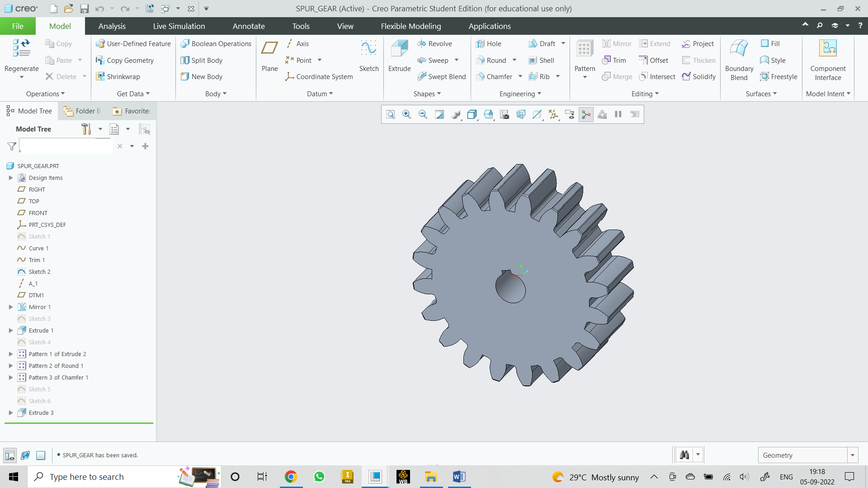Expand the Extrude 1 tree node

(x=11, y=331)
